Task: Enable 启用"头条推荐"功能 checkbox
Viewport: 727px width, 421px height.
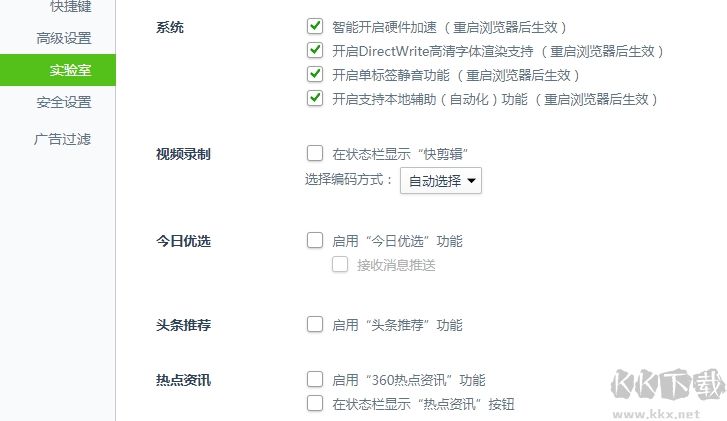Action: [x=315, y=324]
